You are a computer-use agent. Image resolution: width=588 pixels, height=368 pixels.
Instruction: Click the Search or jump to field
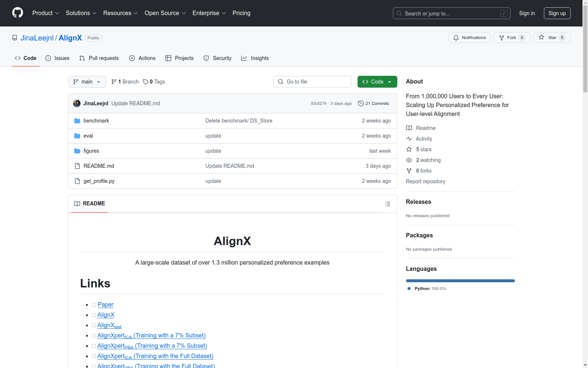(452, 13)
